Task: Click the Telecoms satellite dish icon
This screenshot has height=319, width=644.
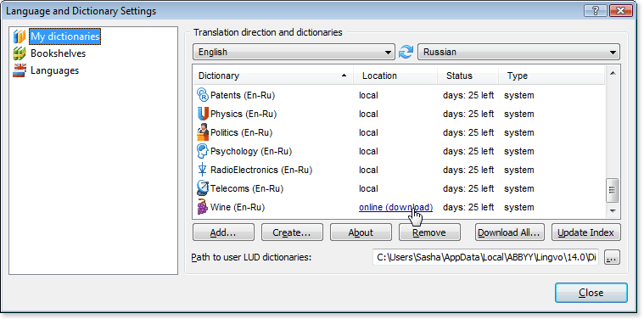Action: (203, 188)
